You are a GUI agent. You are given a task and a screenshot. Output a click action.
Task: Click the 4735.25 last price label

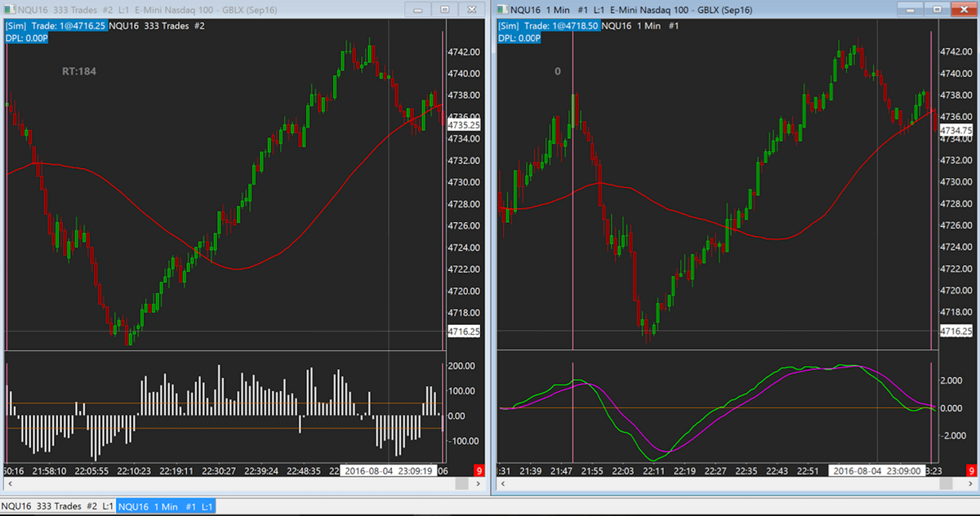463,126
